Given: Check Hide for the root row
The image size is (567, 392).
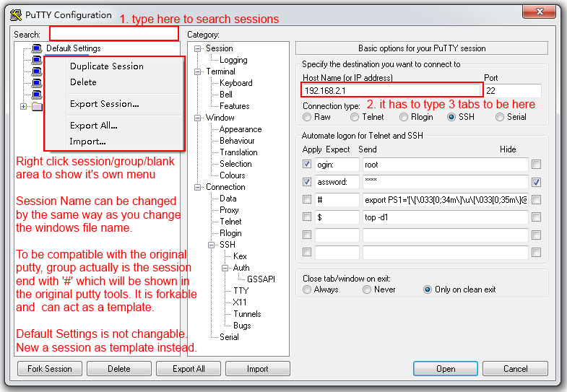Looking at the screenshot, I should pyautogui.click(x=536, y=165).
